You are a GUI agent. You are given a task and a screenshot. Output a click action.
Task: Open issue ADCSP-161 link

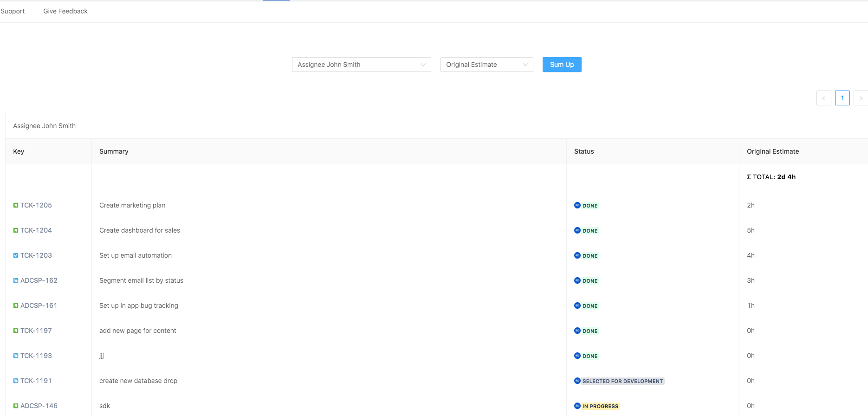[39, 305]
